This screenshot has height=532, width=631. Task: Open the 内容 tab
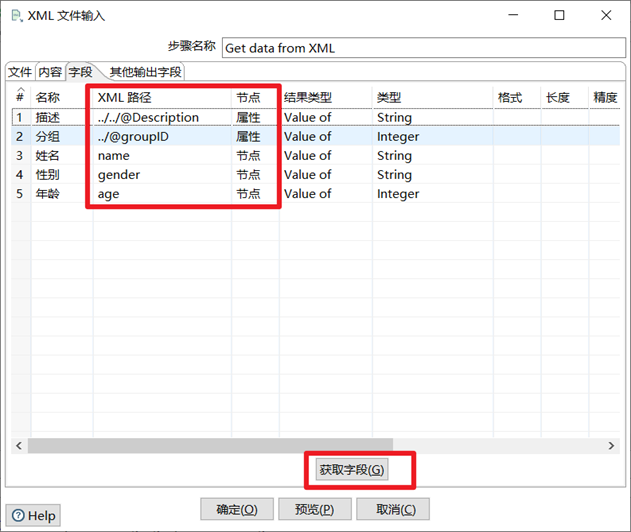pos(50,72)
